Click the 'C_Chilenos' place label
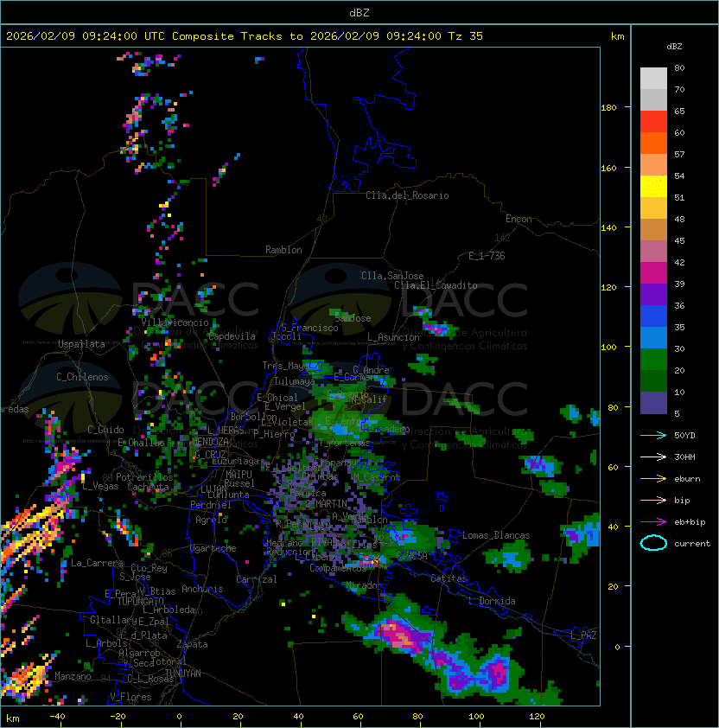This screenshot has width=719, height=728. (x=82, y=377)
